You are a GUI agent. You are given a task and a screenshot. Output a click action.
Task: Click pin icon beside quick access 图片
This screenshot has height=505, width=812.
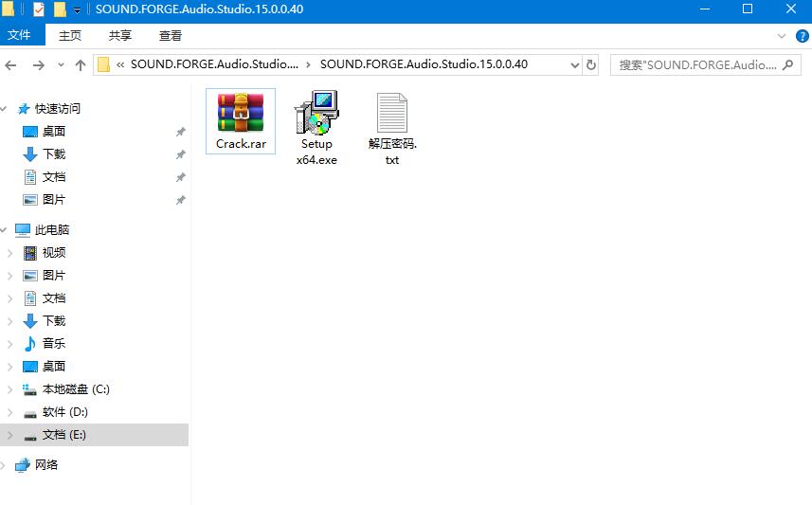coord(180,201)
